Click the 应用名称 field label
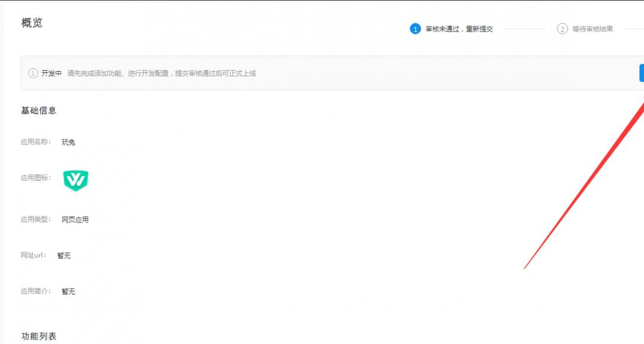644x344 pixels. click(36, 142)
